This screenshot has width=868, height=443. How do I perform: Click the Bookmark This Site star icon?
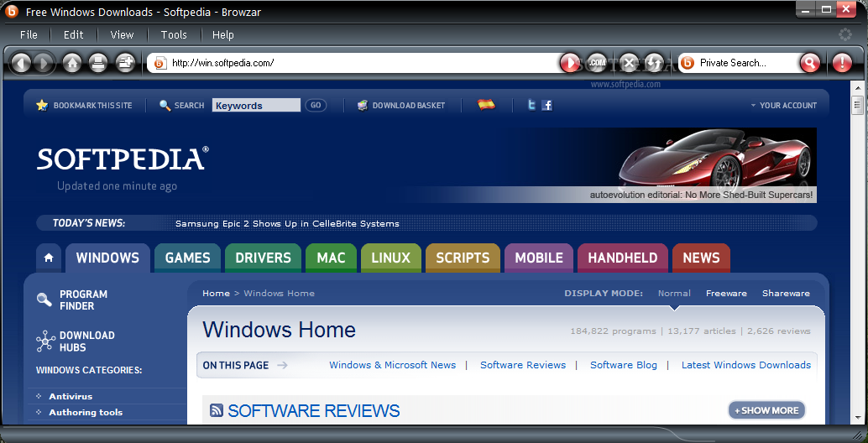click(42, 105)
